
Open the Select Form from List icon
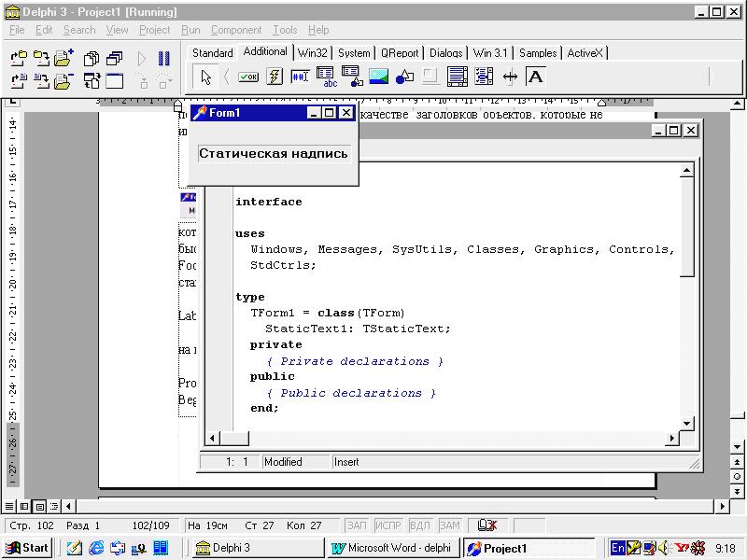click(x=114, y=59)
